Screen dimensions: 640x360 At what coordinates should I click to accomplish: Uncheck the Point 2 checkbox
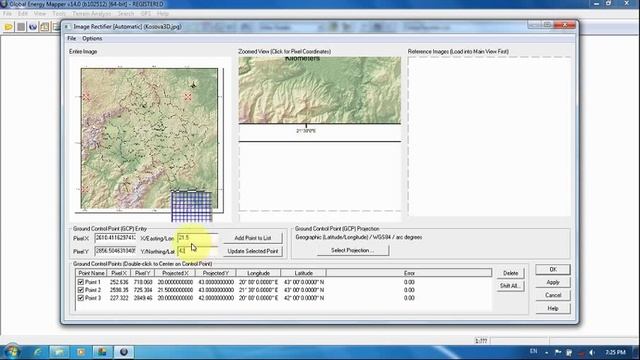(x=80, y=290)
